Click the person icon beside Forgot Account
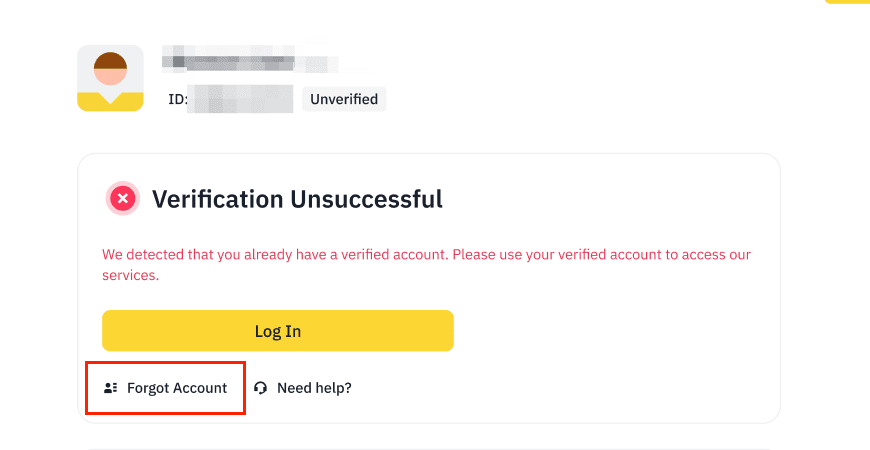 [111, 388]
